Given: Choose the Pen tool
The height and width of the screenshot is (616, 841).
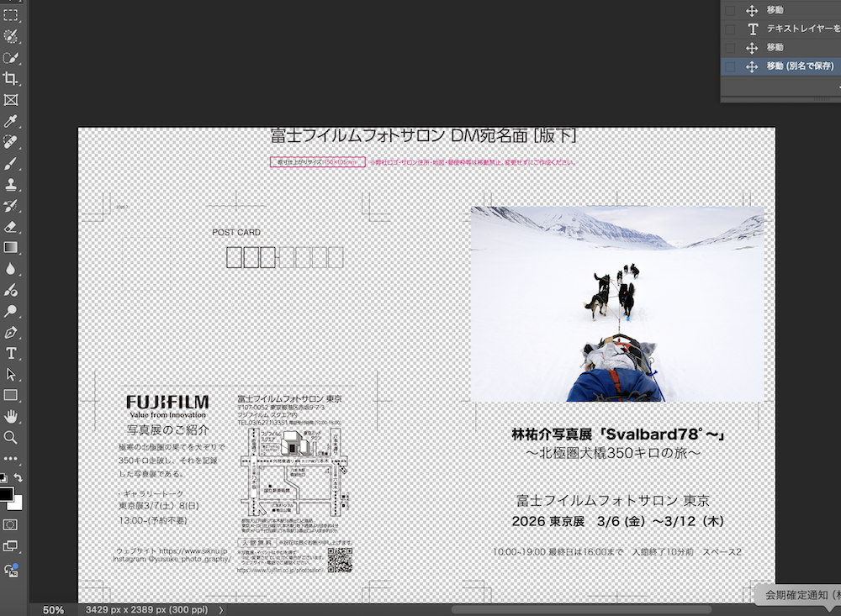Looking at the screenshot, I should 11,332.
